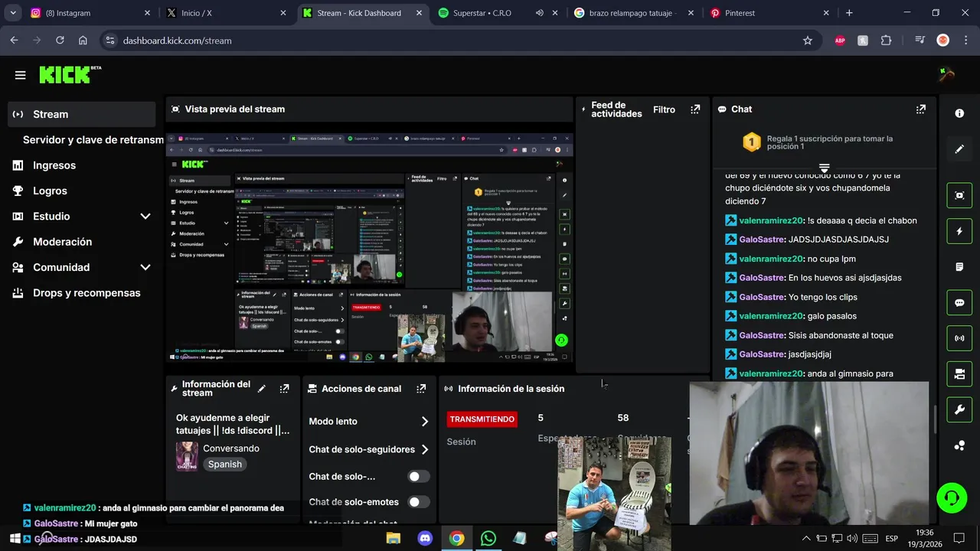
Task: Open Chrome extensions puzzle menu
Action: (887, 41)
